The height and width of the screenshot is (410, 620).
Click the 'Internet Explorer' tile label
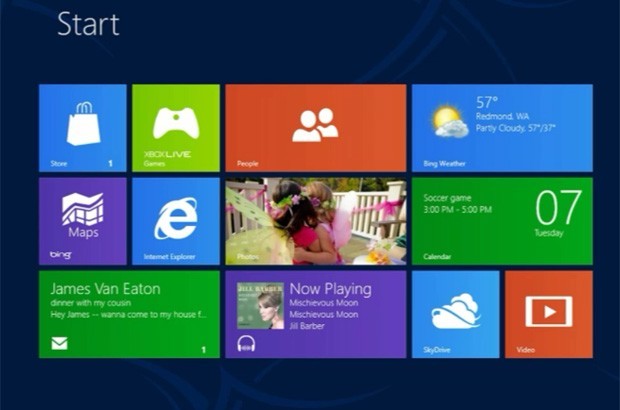pyautogui.click(x=169, y=257)
